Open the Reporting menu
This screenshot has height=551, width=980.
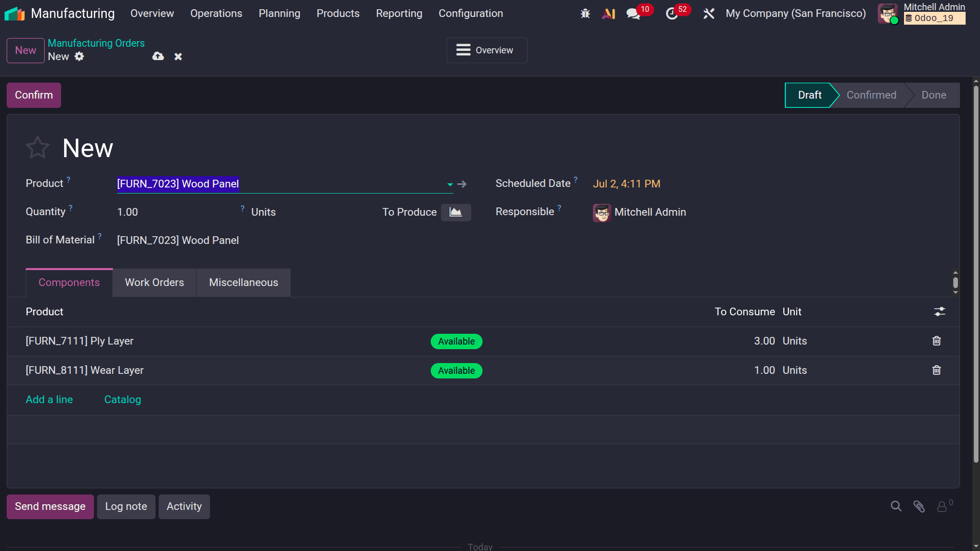(x=399, y=13)
